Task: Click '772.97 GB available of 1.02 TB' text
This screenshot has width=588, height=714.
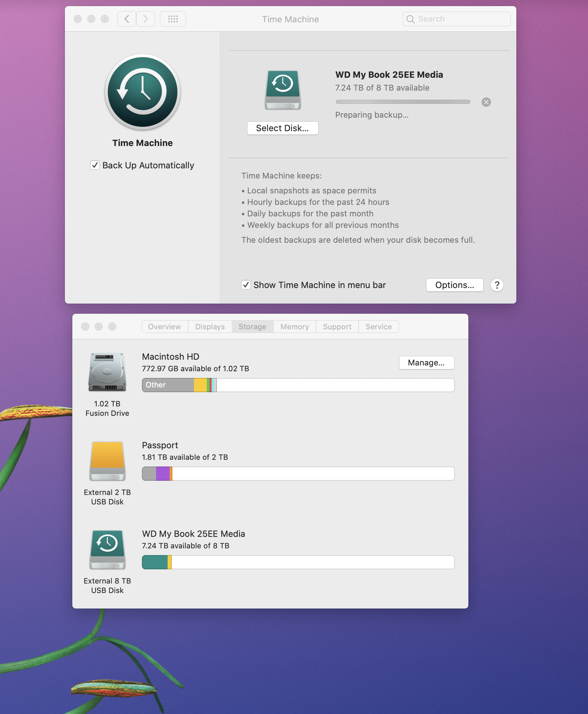Action: (195, 368)
